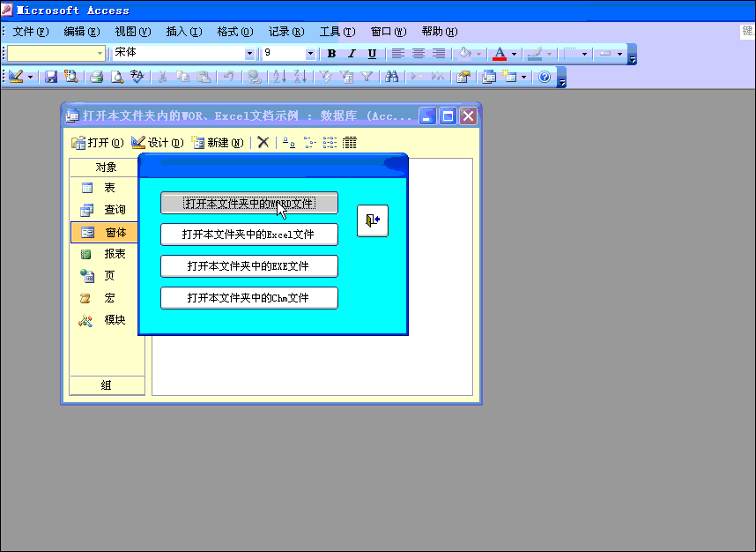The height and width of the screenshot is (552, 756).
Task: Toggle Bold formatting
Action: 331,54
